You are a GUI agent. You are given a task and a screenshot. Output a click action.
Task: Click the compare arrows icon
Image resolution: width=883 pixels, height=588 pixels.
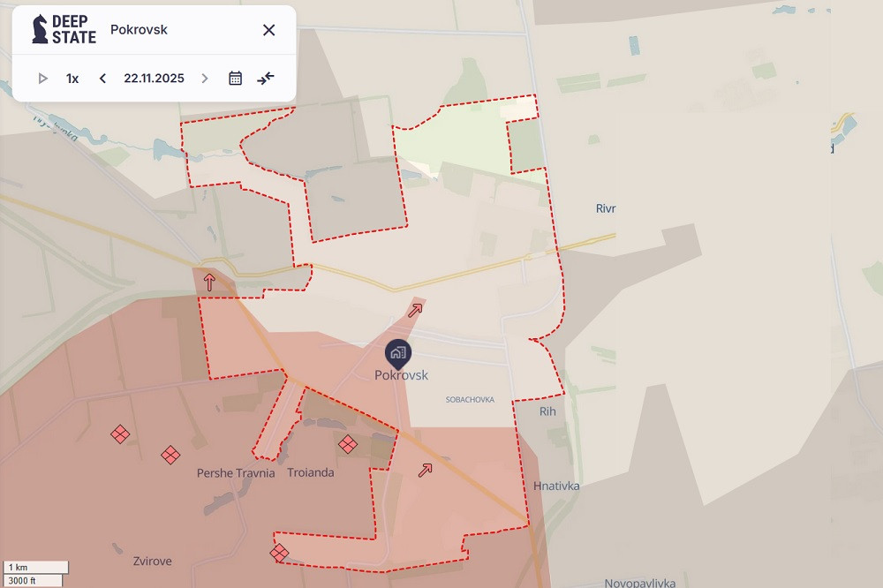coord(266,79)
